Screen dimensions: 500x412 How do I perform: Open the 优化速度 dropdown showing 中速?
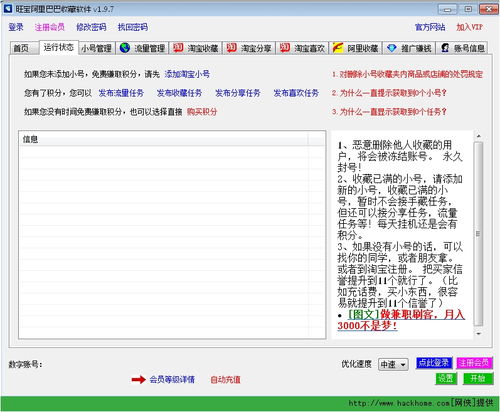coord(393,364)
